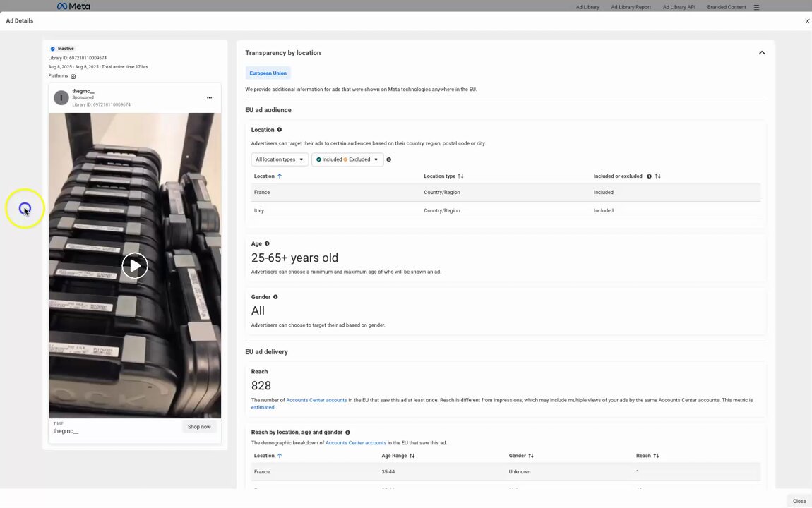The width and height of the screenshot is (812, 508).
Task: Play the ad video preview
Action: [x=135, y=265]
